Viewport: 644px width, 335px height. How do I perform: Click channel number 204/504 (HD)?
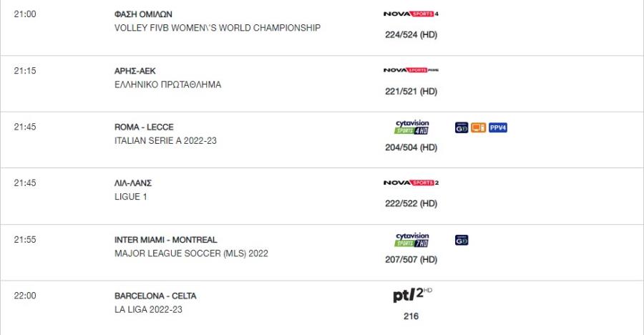pyautogui.click(x=411, y=147)
